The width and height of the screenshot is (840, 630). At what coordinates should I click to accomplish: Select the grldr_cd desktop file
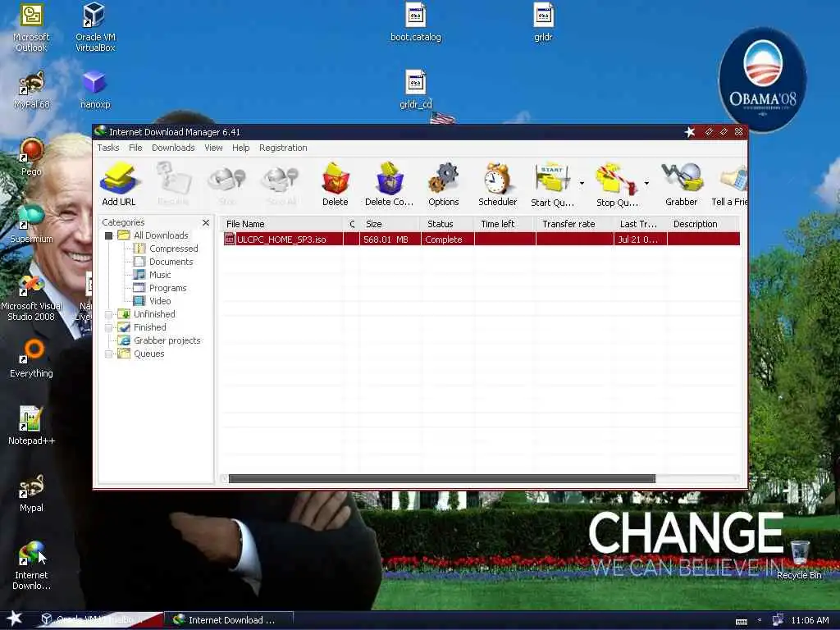(416, 90)
